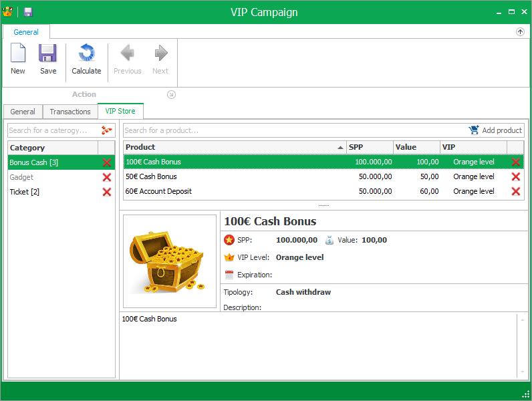Select the VIP Store tab
This screenshot has width=532, height=401.
[x=120, y=111]
